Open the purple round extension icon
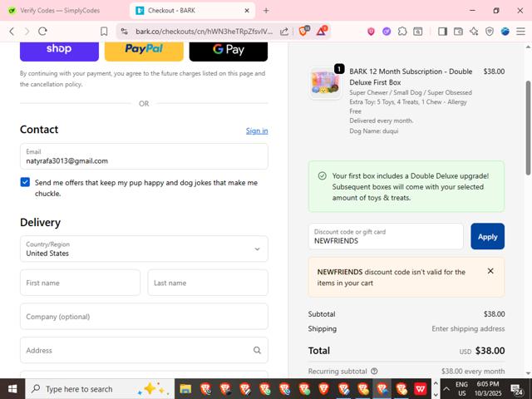This screenshot has width=532, height=399. pyautogui.click(x=387, y=32)
